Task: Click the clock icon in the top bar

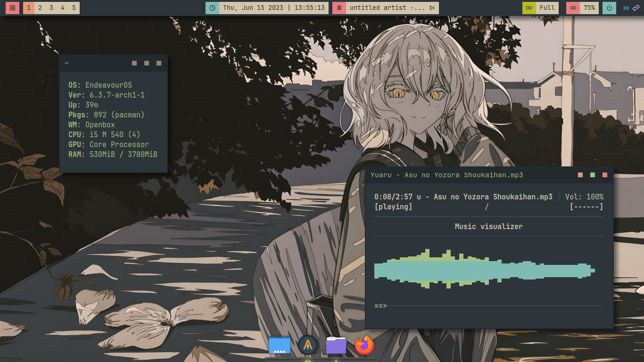Action: point(212,8)
